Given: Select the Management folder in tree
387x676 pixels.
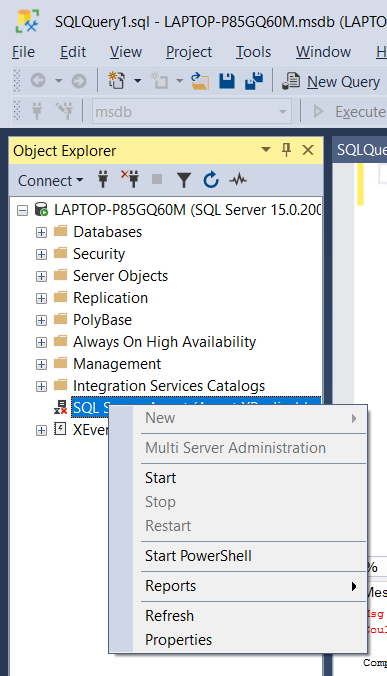Looking at the screenshot, I should [x=117, y=364].
